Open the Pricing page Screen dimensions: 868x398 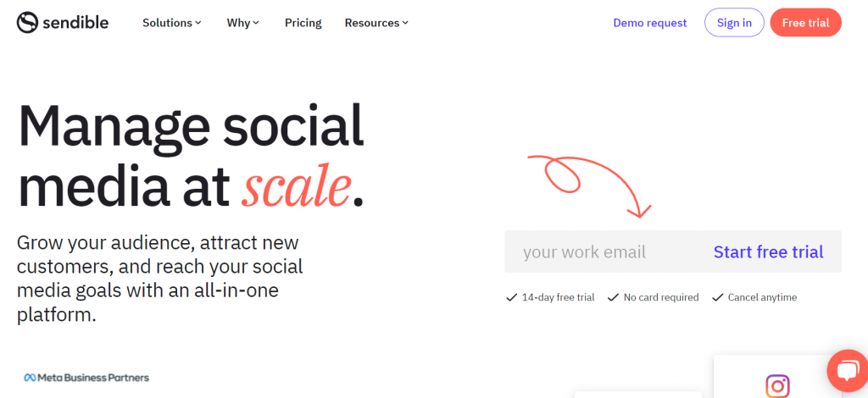pyautogui.click(x=303, y=23)
